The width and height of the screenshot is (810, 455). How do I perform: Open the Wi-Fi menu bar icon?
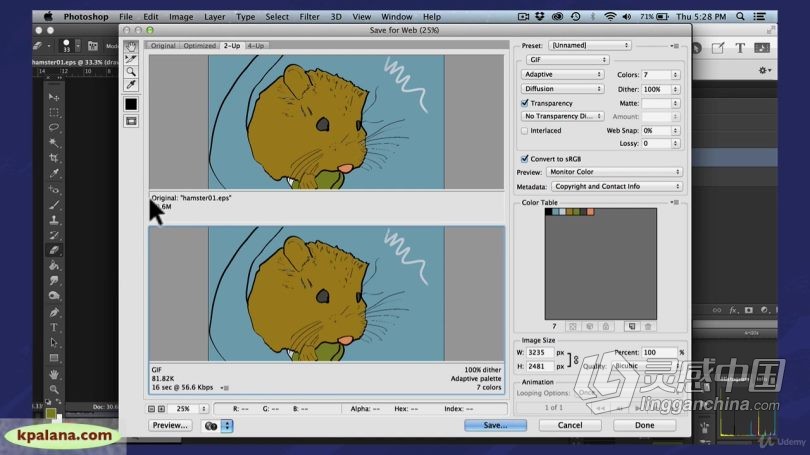[x=610, y=17]
